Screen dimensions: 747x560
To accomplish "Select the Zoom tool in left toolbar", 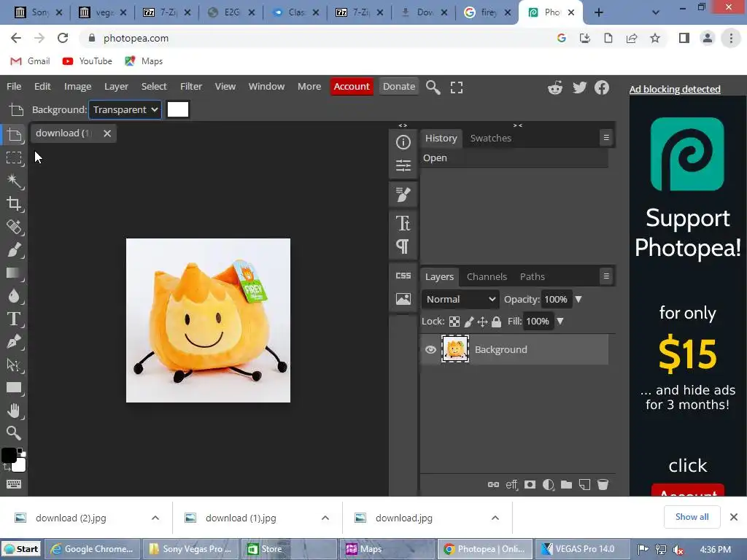I will (x=14, y=433).
